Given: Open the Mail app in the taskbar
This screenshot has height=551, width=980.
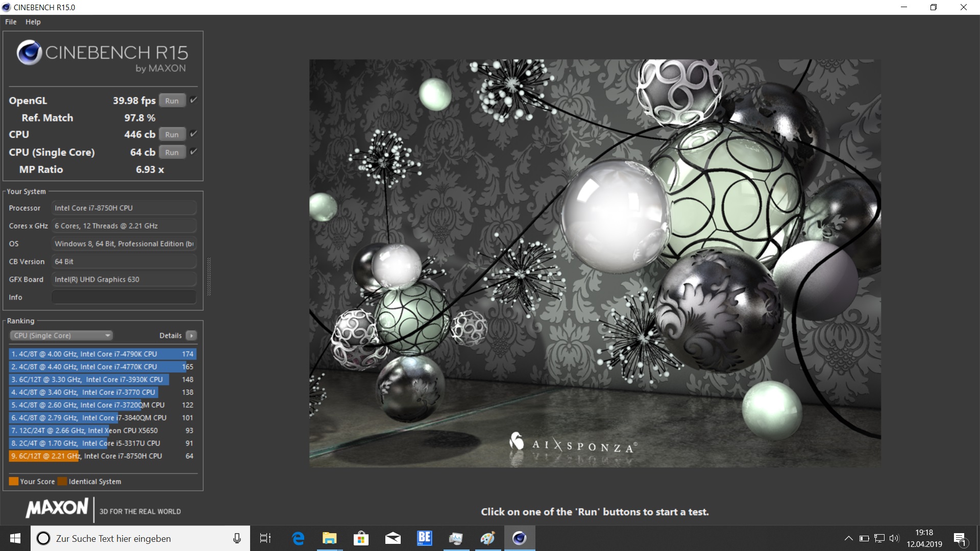Looking at the screenshot, I should (x=393, y=538).
